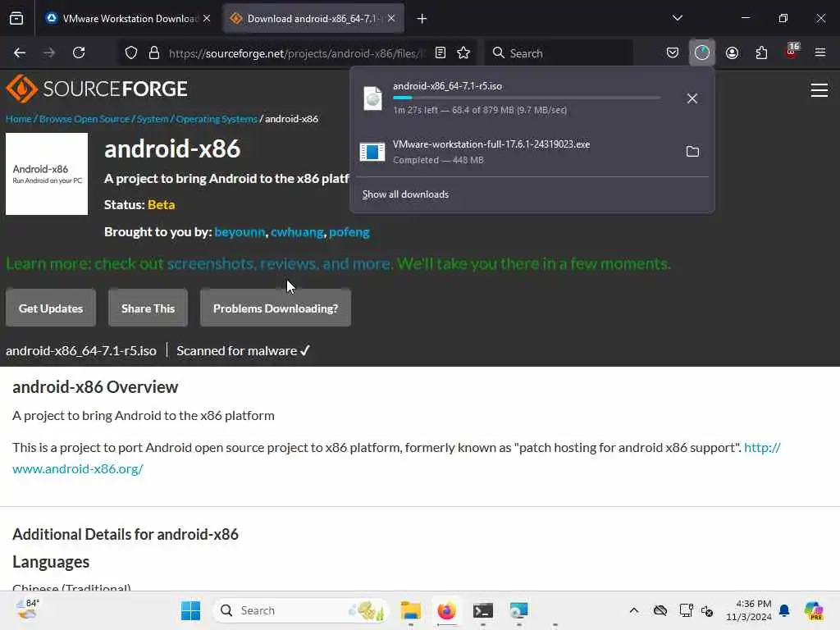Visit beyounn's profile link

240,232
